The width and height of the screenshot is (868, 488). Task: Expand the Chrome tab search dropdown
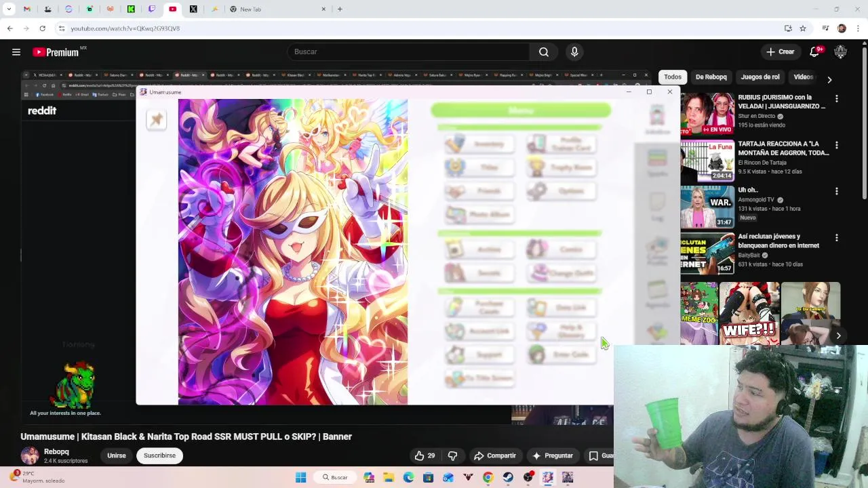9,9
